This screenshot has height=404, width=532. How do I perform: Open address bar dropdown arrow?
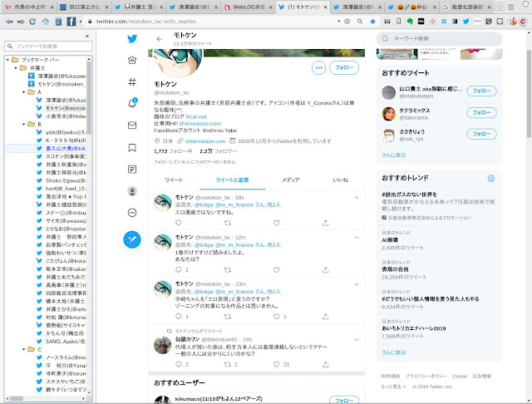coord(338,22)
